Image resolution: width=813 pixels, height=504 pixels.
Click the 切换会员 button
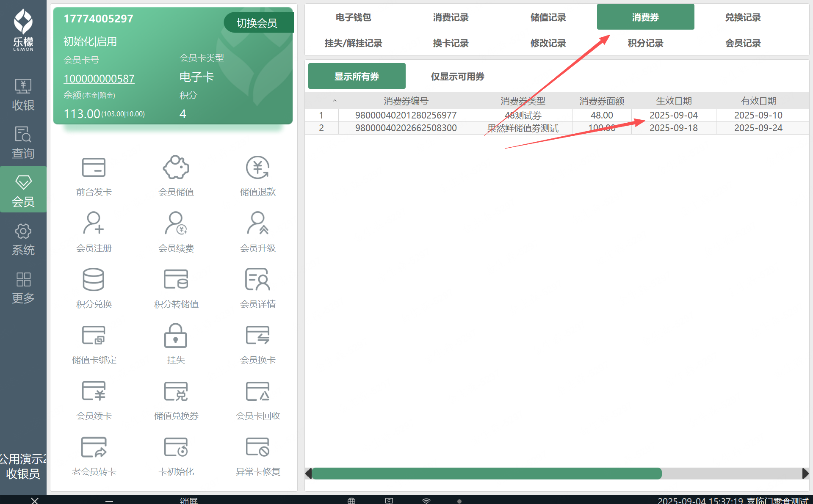(x=257, y=23)
